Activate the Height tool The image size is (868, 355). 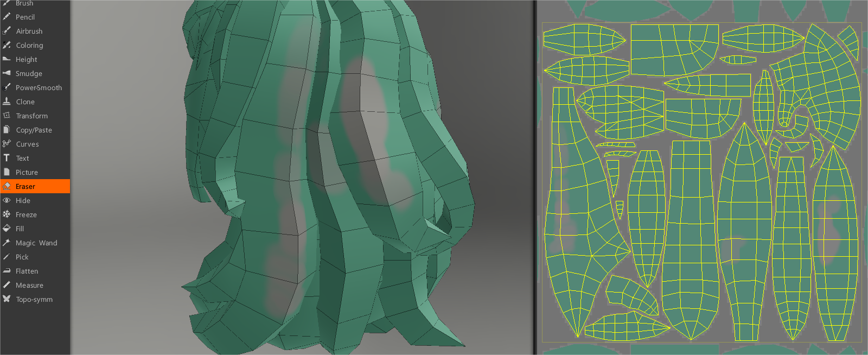(x=26, y=60)
